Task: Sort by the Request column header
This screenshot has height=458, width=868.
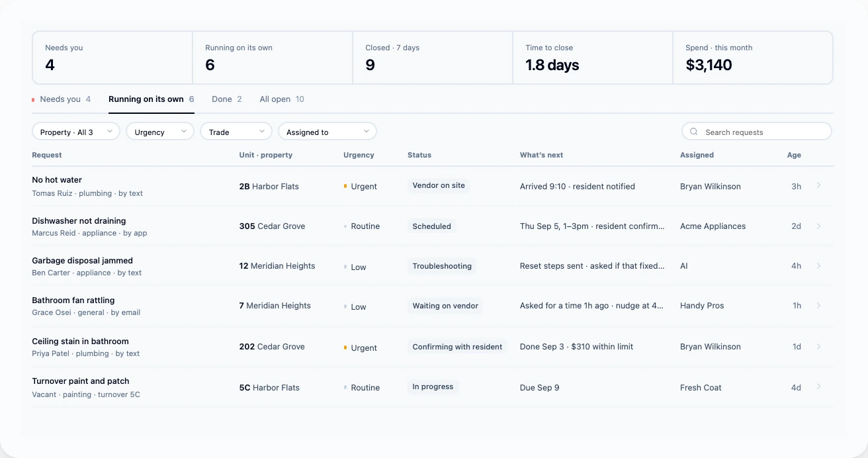Action: point(47,155)
